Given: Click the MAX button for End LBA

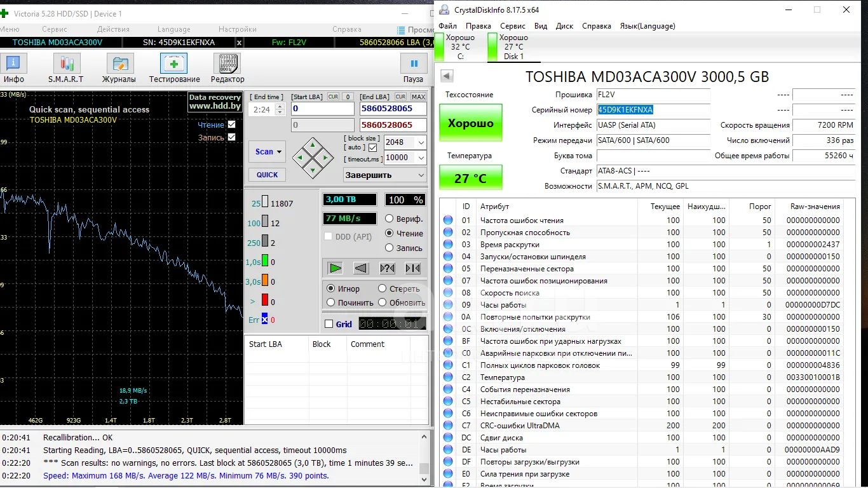Looking at the screenshot, I should point(418,97).
